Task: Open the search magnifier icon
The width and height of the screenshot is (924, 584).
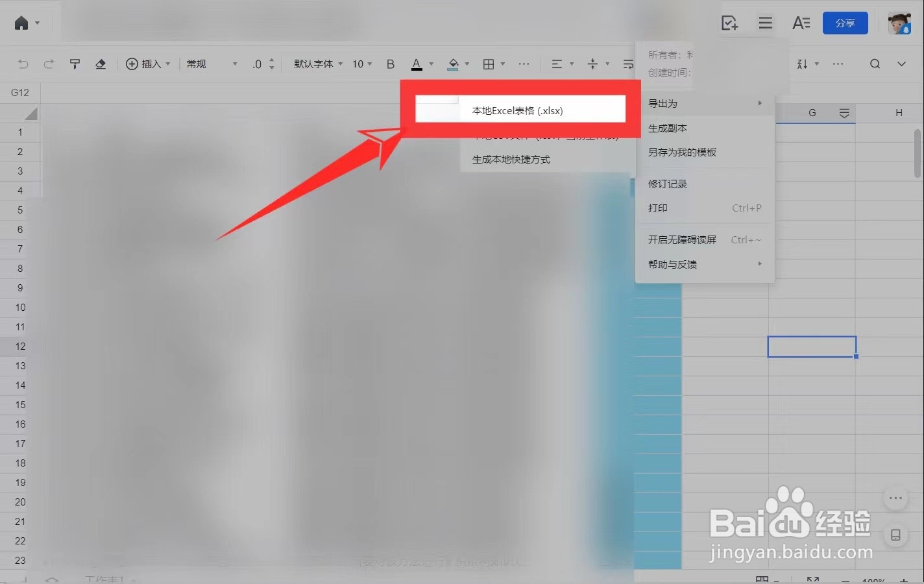Action: pos(875,64)
